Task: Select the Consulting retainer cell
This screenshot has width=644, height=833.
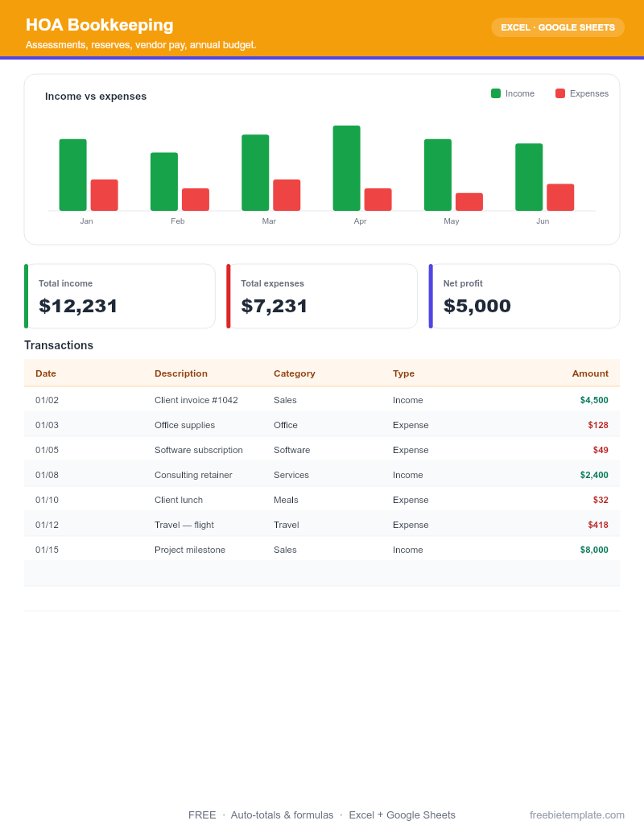Action: point(193,475)
